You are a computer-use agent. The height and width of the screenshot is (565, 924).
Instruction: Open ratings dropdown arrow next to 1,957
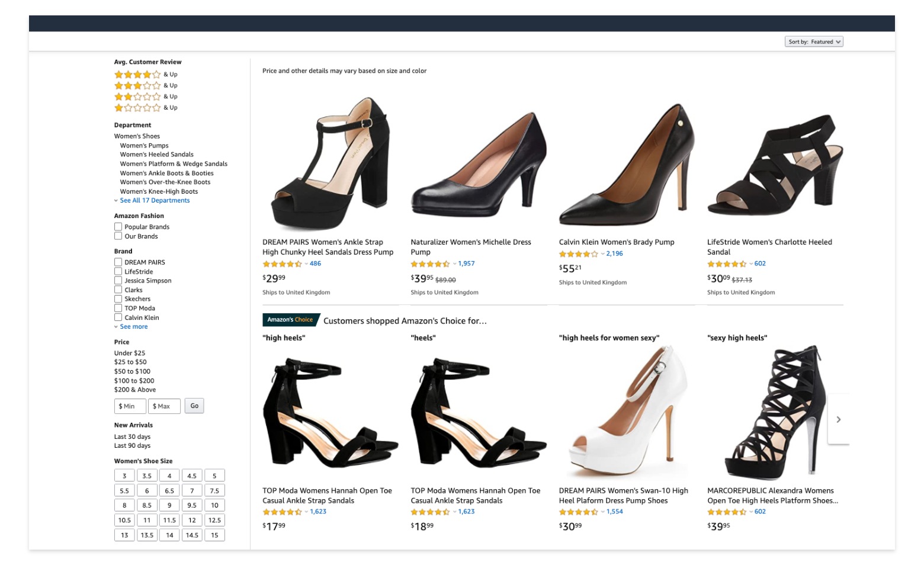point(454,264)
